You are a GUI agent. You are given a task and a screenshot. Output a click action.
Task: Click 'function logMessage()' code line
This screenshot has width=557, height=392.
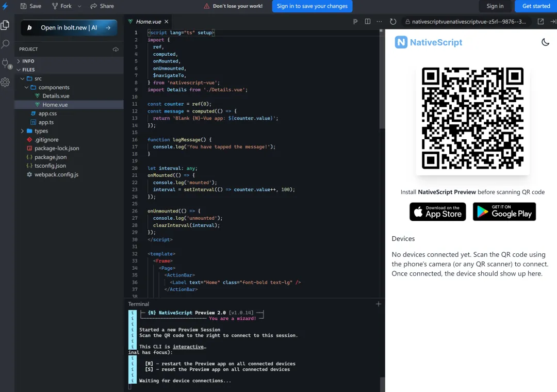tap(179, 140)
